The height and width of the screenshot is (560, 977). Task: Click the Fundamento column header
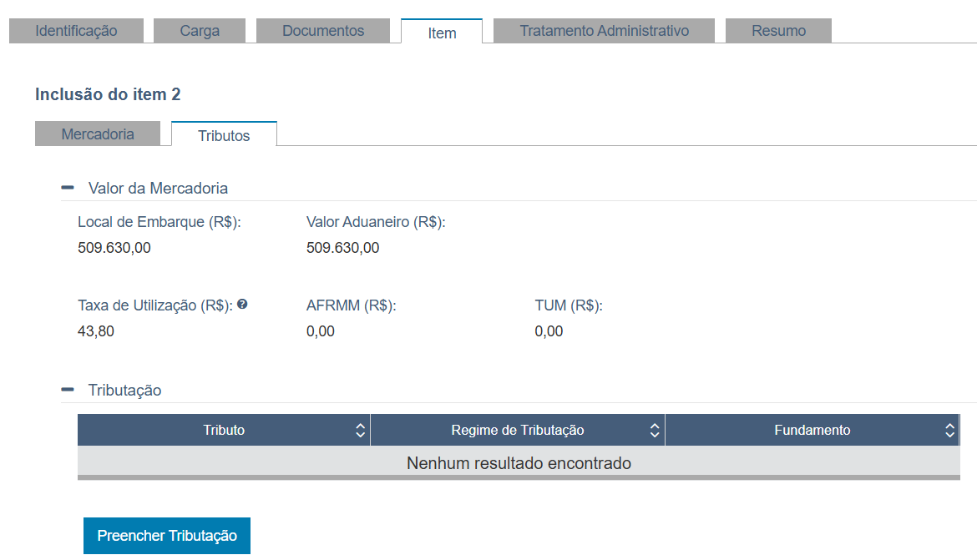812,430
